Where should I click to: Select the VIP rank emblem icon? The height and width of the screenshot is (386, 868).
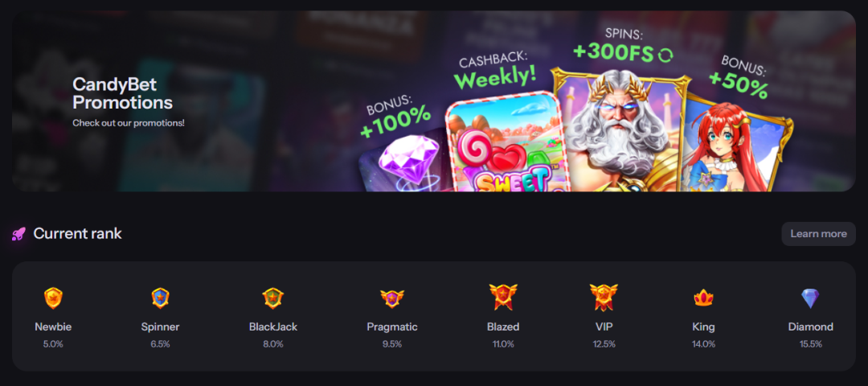coord(604,297)
